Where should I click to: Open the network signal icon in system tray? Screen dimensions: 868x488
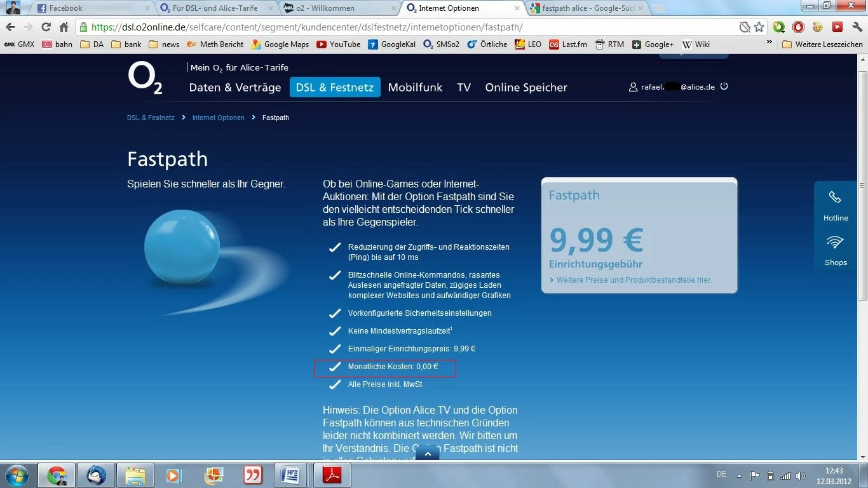click(786, 475)
